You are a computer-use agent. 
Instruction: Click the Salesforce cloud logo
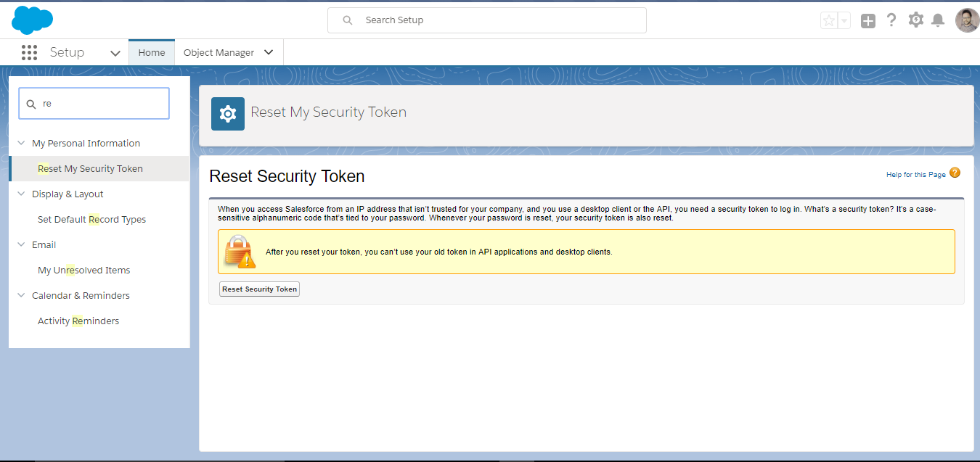pos(33,20)
